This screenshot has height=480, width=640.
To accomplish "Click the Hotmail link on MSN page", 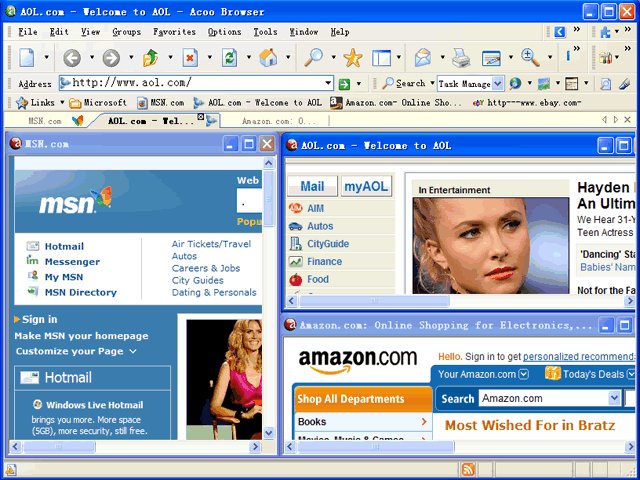I will 64,247.
